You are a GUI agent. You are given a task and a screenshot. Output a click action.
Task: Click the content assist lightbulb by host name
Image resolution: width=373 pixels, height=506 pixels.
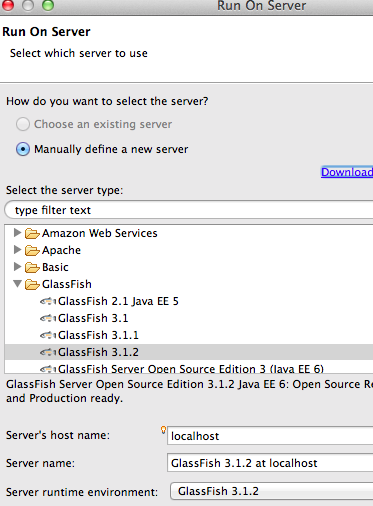coord(163,430)
